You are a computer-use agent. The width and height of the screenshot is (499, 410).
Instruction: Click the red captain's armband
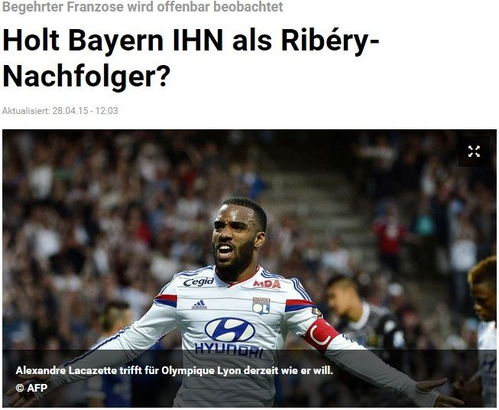click(x=321, y=335)
